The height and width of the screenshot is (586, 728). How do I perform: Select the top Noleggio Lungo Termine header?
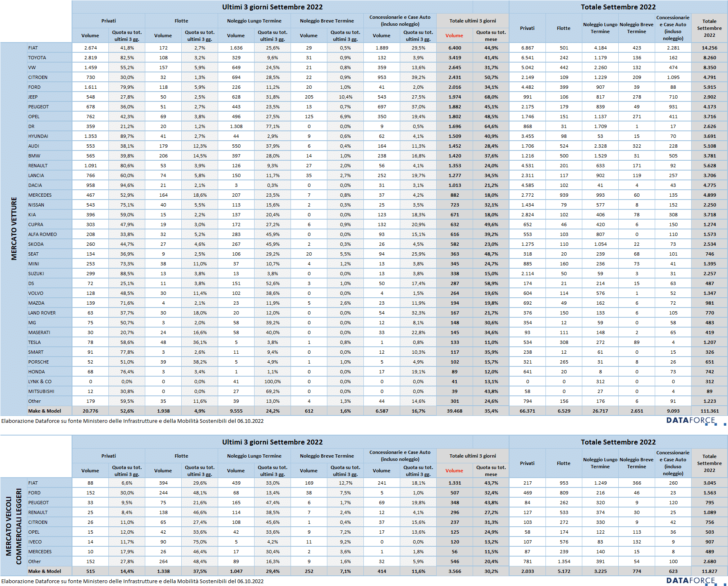[x=254, y=21]
